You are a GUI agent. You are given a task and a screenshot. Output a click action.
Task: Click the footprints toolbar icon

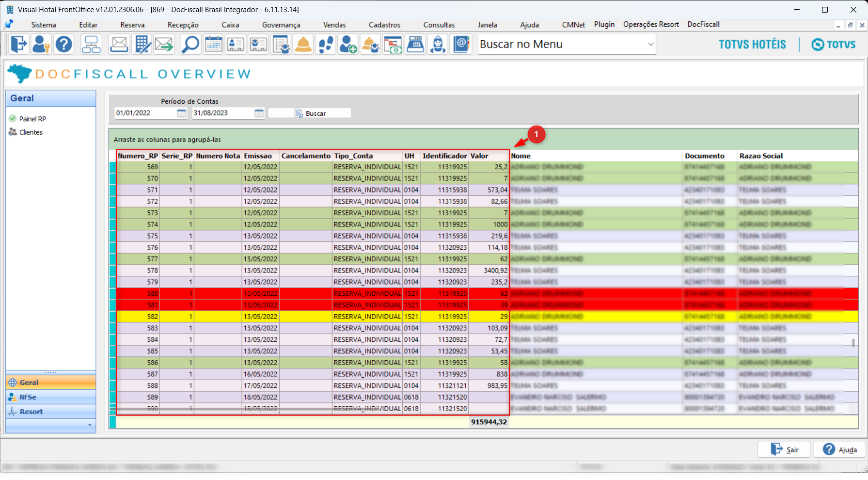pos(326,44)
